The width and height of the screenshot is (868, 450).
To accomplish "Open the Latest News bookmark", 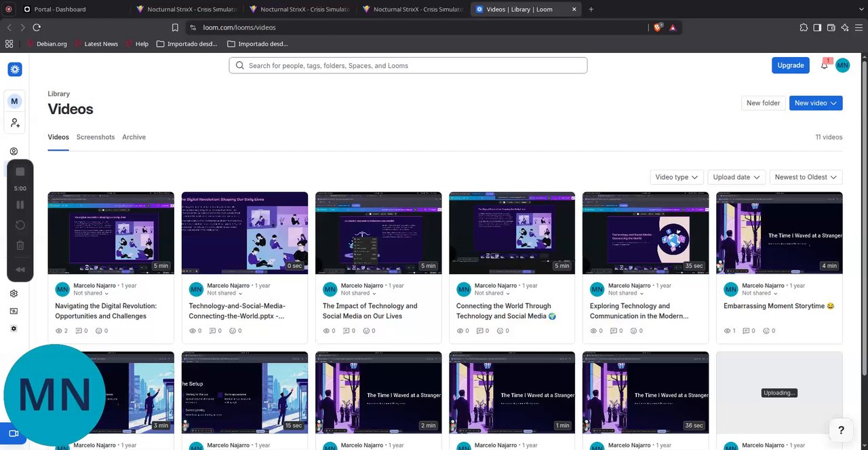I will coord(96,43).
